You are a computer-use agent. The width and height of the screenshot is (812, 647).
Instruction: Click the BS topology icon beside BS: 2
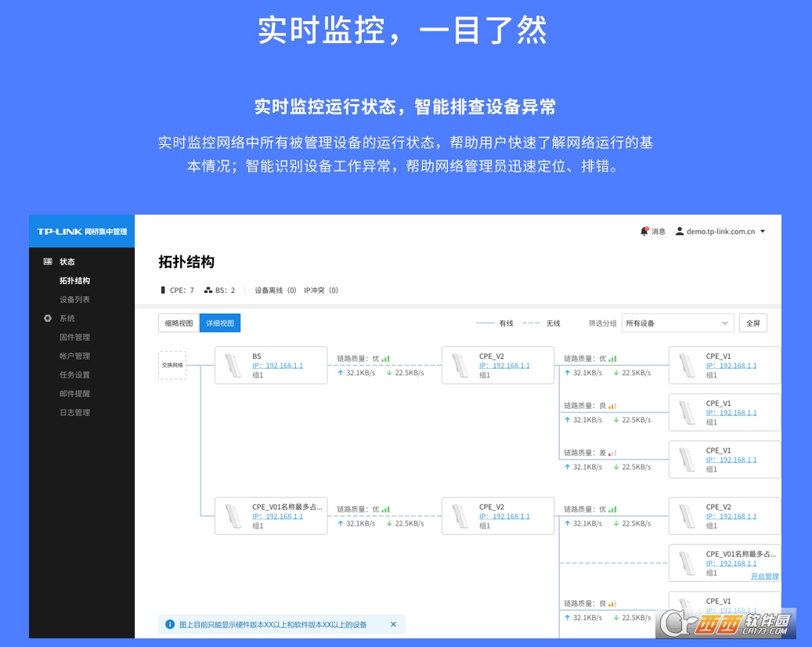(208, 290)
